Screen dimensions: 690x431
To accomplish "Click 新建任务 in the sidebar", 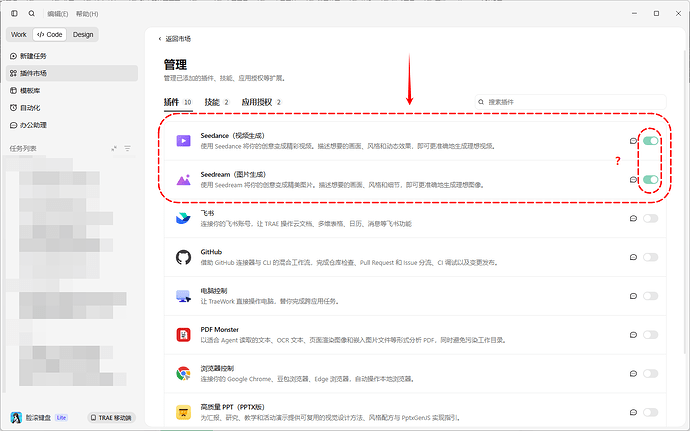I will coord(72,56).
